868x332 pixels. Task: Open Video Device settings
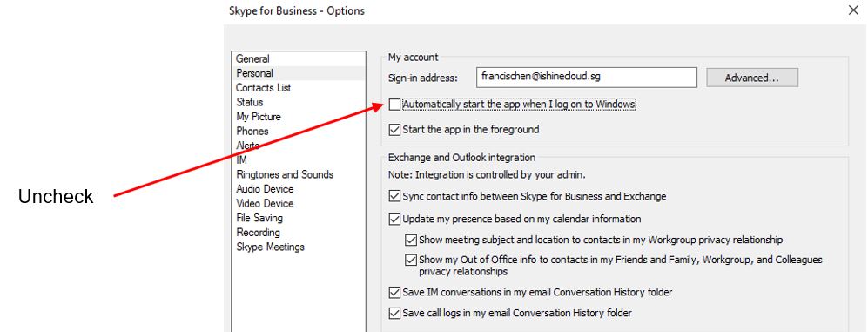click(265, 203)
